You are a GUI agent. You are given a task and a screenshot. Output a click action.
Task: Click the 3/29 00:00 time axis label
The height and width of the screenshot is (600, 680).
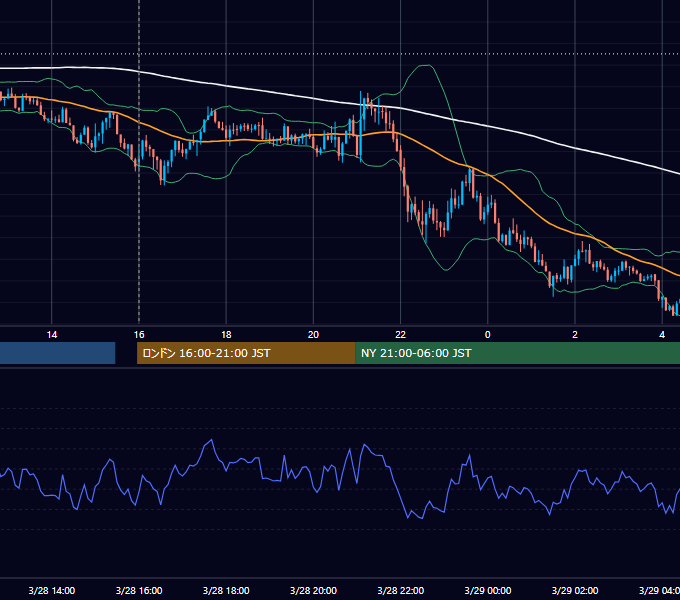click(x=487, y=590)
